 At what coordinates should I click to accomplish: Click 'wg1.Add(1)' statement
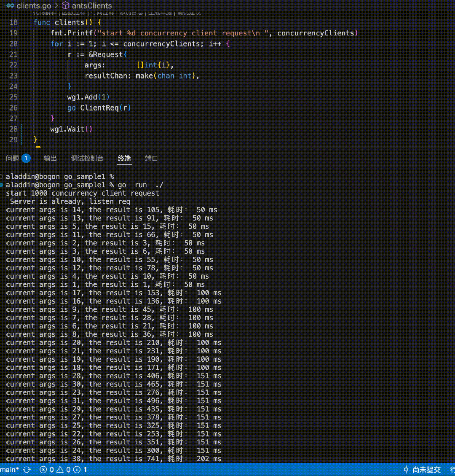point(88,97)
